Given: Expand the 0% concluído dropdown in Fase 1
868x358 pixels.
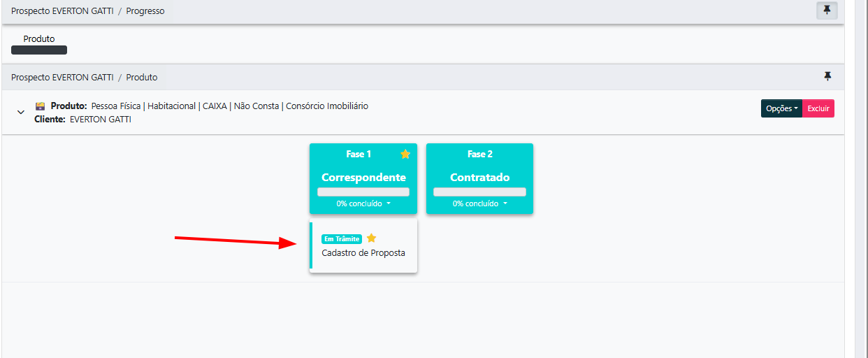Looking at the screenshot, I should pos(363,203).
